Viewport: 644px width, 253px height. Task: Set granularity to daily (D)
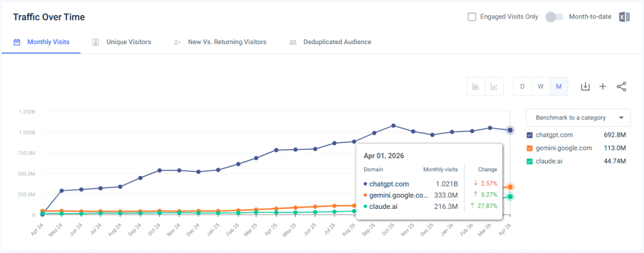(x=522, y=87)
